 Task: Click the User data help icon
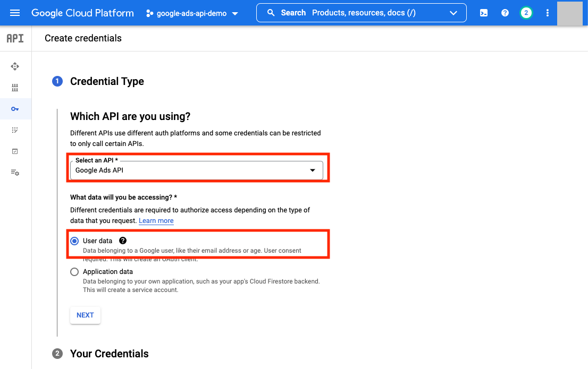[x=123, y=241]
